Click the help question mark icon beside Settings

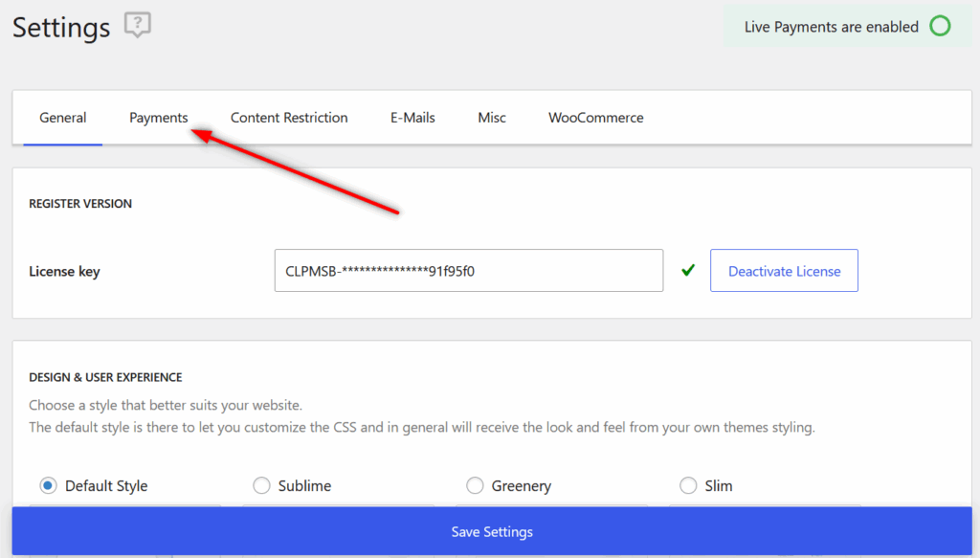pyautogui.click(x=138, y=25)
